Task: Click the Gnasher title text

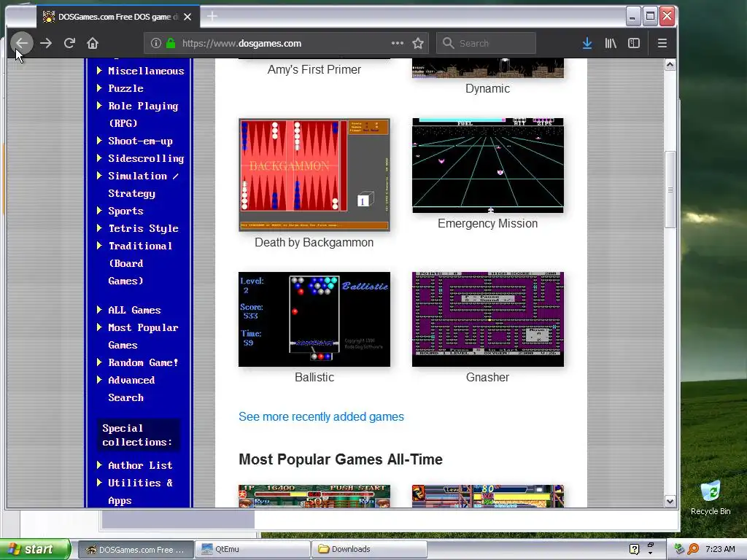Action: coord(487,377)
